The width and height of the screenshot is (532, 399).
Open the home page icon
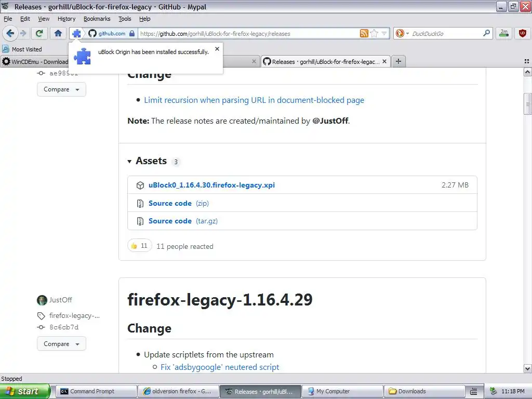click(x=58, y=33)
